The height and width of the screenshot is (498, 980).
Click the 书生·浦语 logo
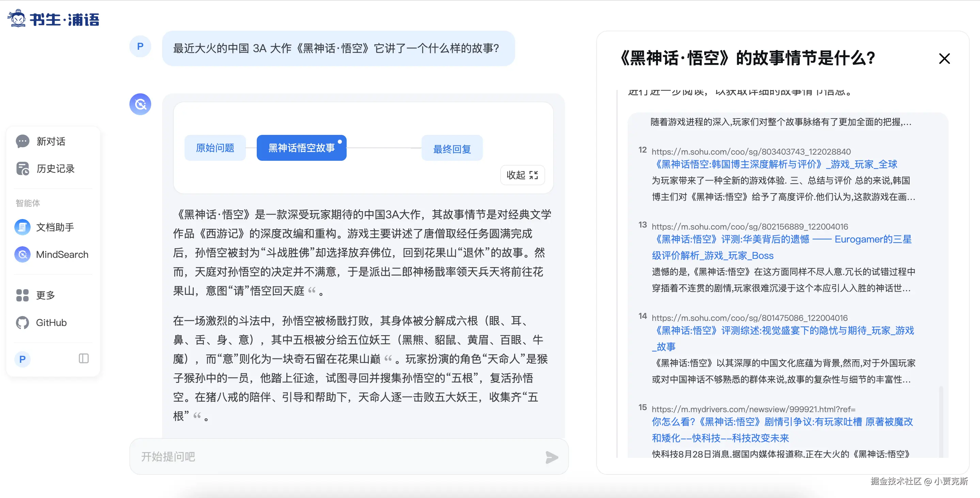pyautogui.click(x=53, y=19)
